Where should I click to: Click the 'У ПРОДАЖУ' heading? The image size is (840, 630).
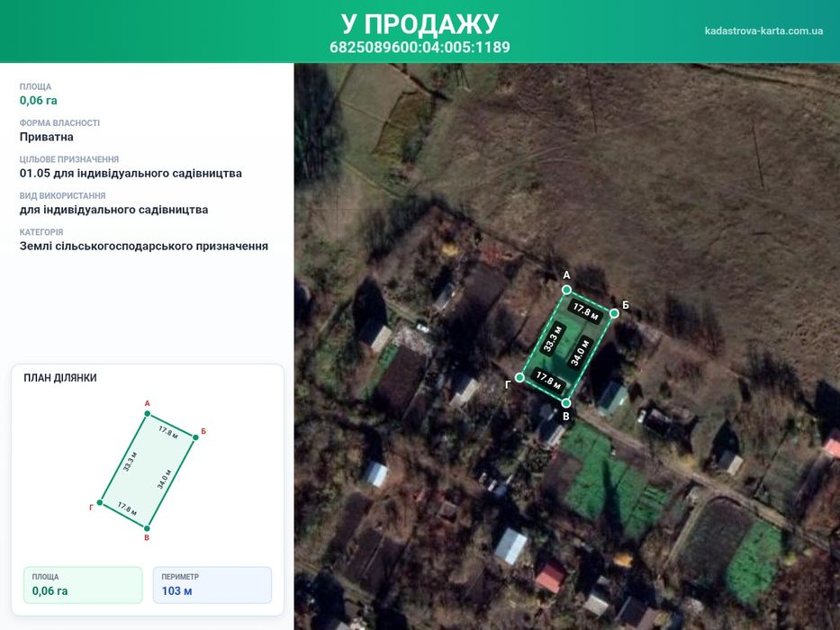(x=420, y=23)
